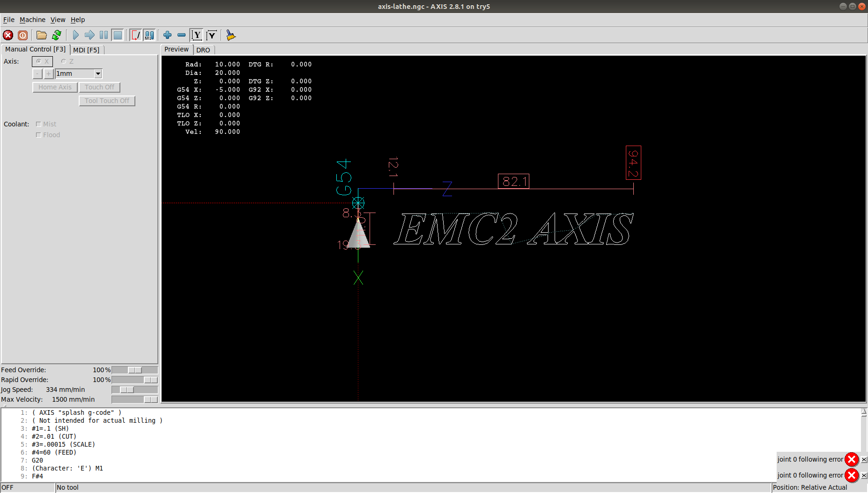
Task: Click the lower following error red icon
Action: 852,475
